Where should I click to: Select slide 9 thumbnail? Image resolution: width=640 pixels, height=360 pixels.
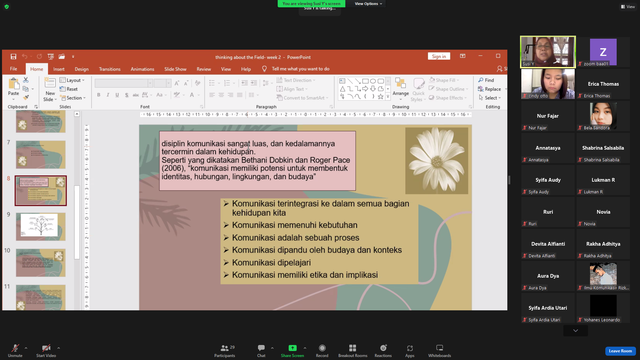point(40,227)
